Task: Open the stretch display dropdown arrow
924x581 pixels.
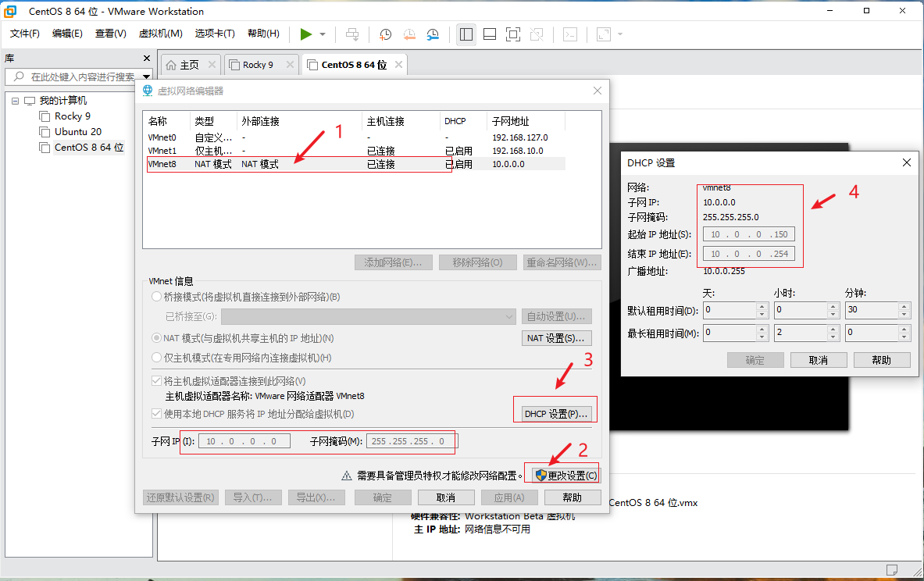Action: click(620, 34)
